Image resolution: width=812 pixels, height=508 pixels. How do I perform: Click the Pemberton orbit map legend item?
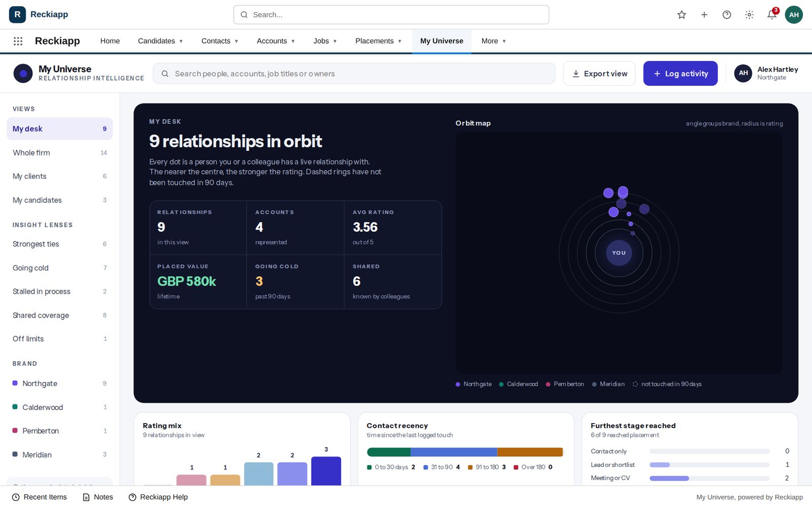click(x=565, y=384)
